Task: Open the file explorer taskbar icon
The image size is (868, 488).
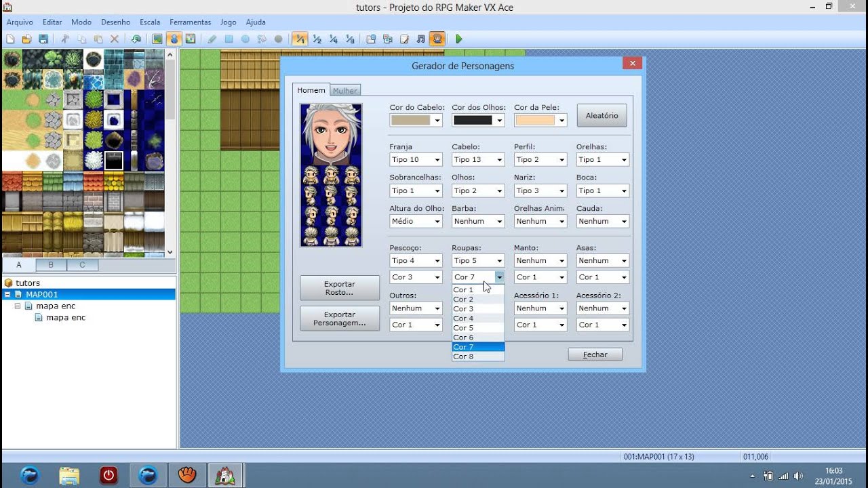Action: click(x=69, y=475)
